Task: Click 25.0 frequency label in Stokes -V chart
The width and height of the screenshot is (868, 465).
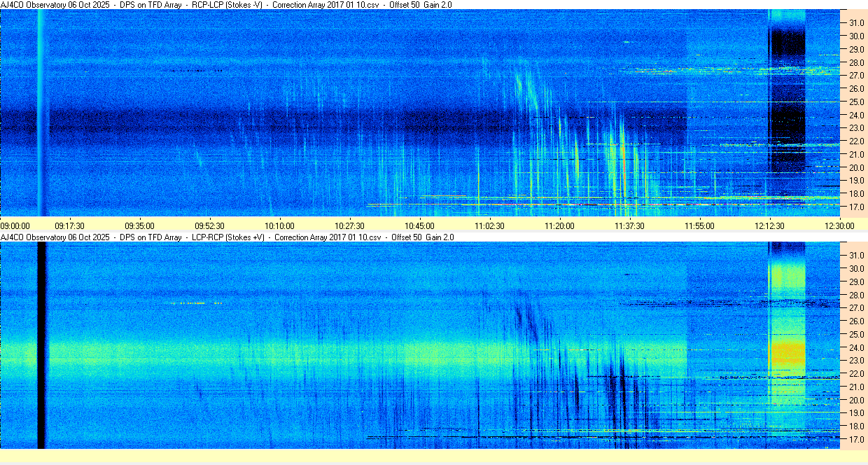Action: coord(857,102)
